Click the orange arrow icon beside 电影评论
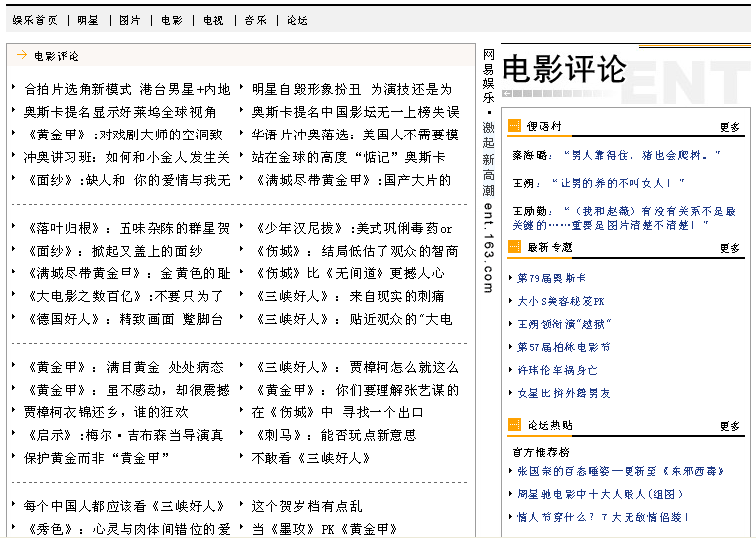This screenshot has height=540, width=756. (21, 56)
